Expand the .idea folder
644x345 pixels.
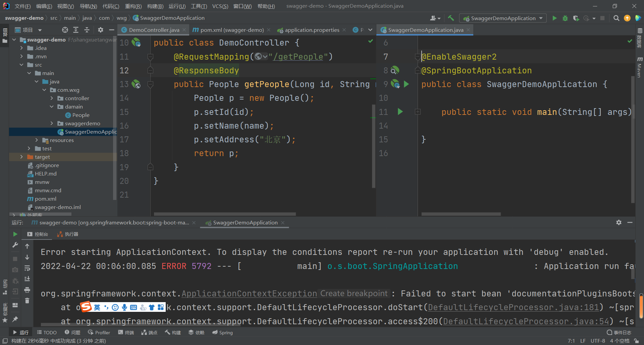pyautogui.click(x=22, y=48)
